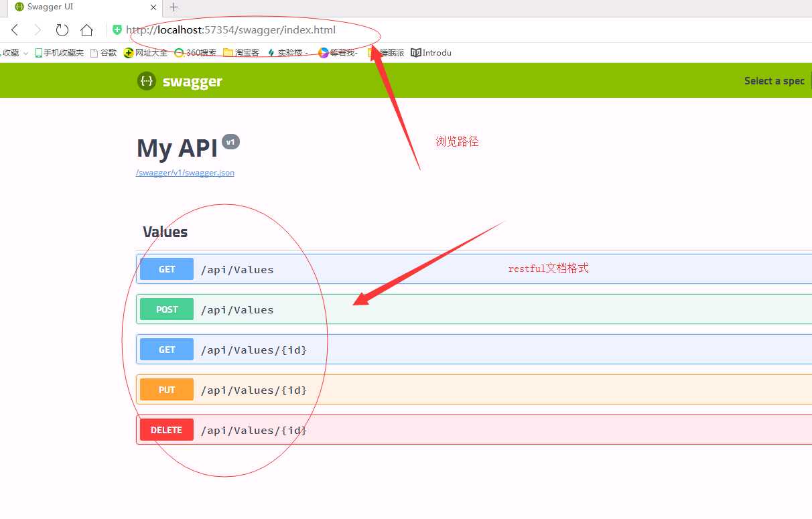Open a new tab with the plus button
The width and height of the screenshot is (812, 519).
coord(174,7)
